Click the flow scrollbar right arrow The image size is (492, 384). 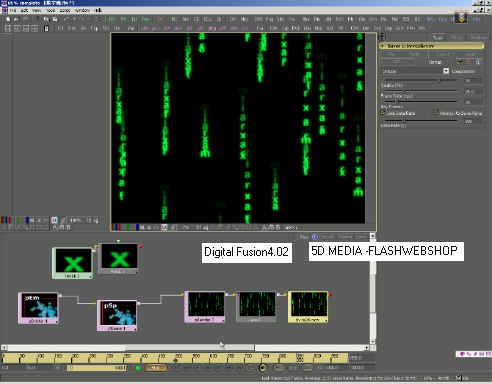coord(367,348)
